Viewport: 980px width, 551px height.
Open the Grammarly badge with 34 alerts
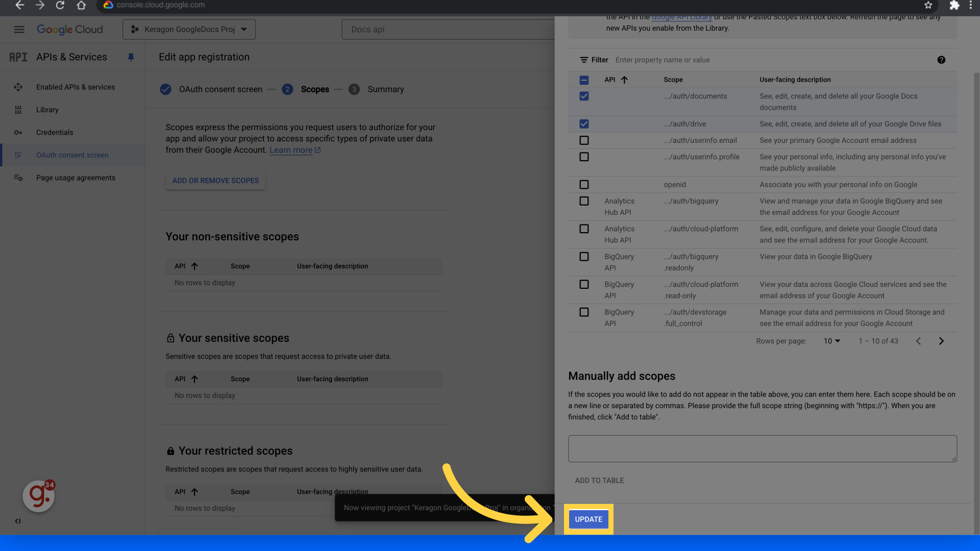click(x=39, y=496)
